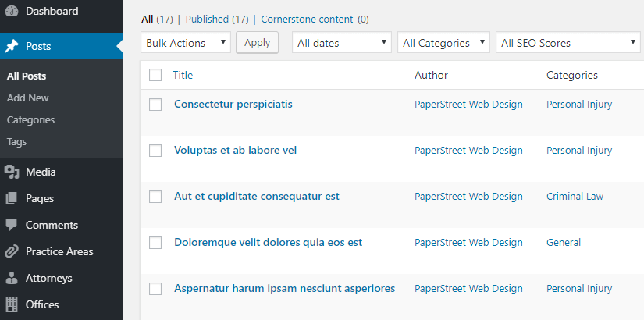Go to Comments menu label
Viewport: 644px width, 320px height.
(52, 225)
